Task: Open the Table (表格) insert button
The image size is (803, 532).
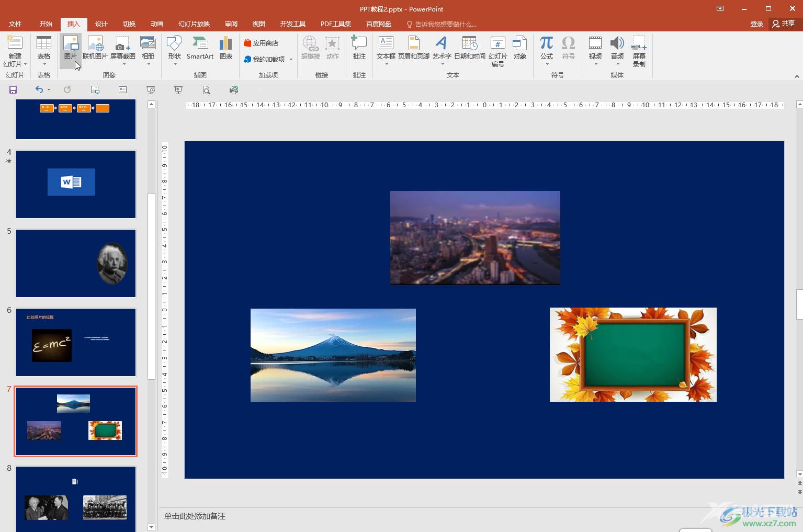Action: [44, 51]
